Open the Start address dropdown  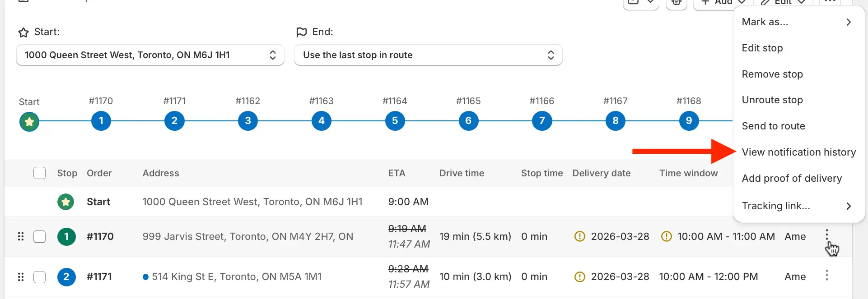pyautogui.click(x=150, y=55)
